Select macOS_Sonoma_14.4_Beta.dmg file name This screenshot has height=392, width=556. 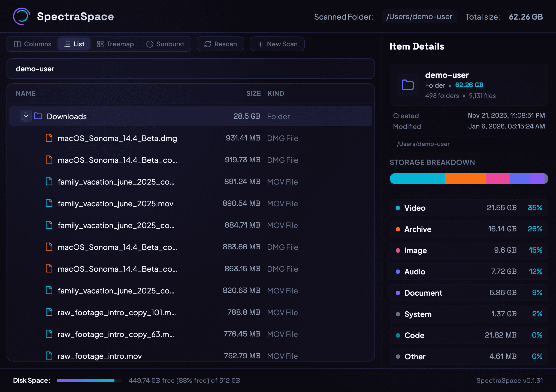point(117,138)
